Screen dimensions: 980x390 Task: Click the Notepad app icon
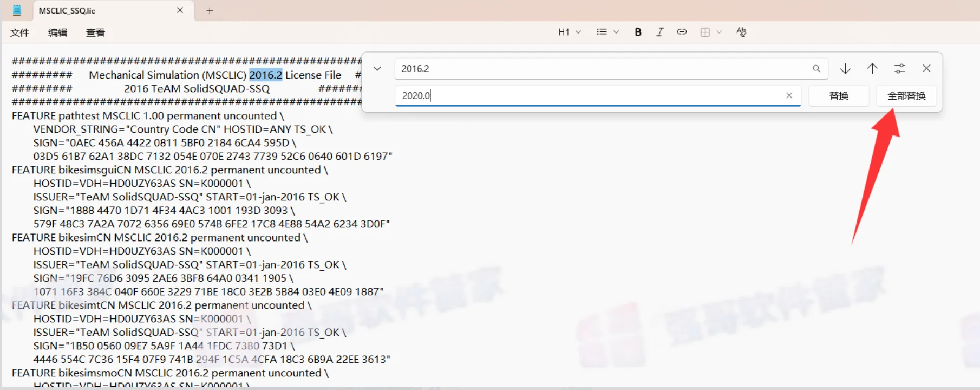click(17, 10)
